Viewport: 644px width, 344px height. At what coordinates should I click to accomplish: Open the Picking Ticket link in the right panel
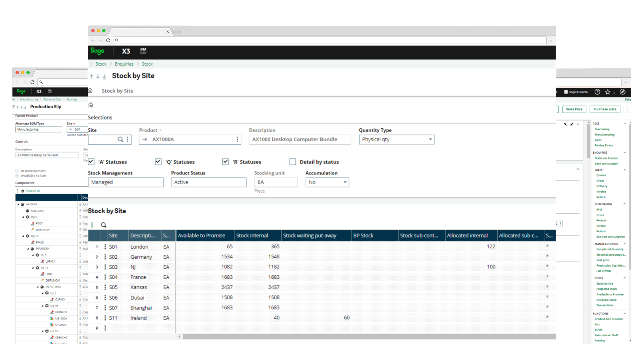click(x=604, y=145)
